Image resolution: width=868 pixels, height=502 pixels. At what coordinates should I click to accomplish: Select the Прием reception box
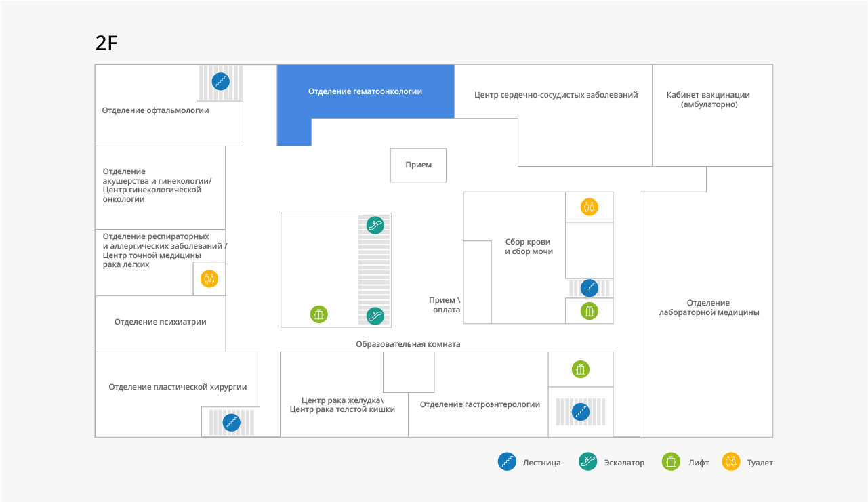(x=418, y=165)
